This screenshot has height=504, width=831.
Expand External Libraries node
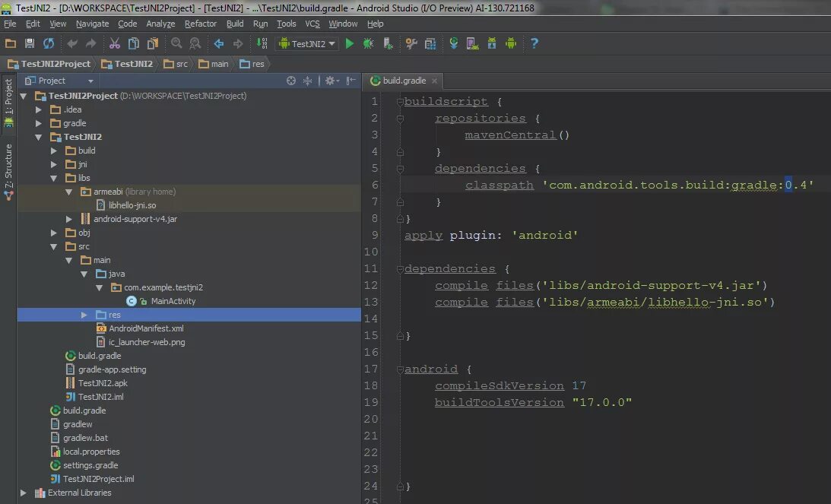tap(24, 493)
